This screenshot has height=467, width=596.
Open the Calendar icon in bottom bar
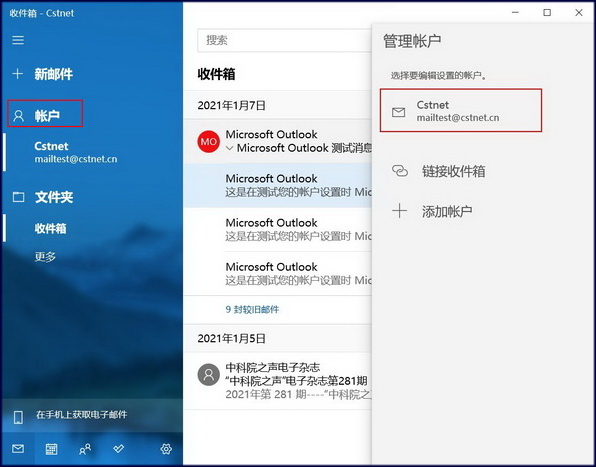(51, 449)
